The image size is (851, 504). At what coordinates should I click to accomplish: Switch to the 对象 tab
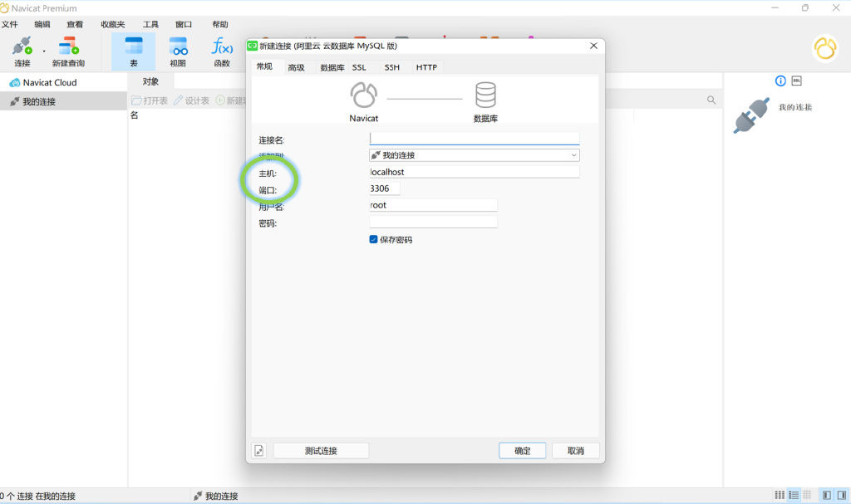pos(150,81)
